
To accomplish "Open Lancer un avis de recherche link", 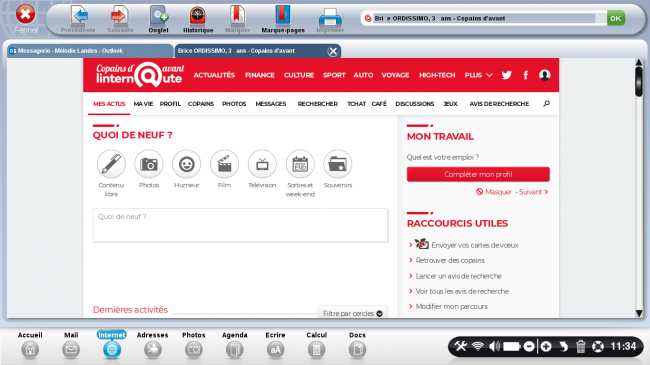I will point(458,276).
